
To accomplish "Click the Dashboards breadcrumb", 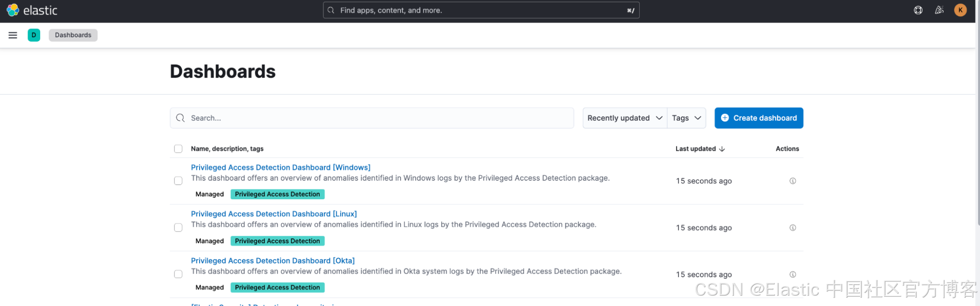I will (73, 35).
